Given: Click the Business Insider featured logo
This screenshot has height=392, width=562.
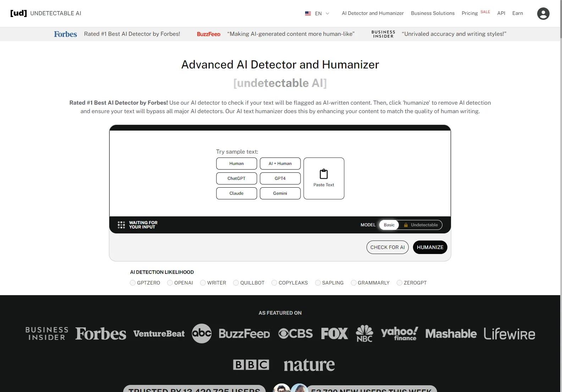Looking at the screenshot, I should (47, 333).
